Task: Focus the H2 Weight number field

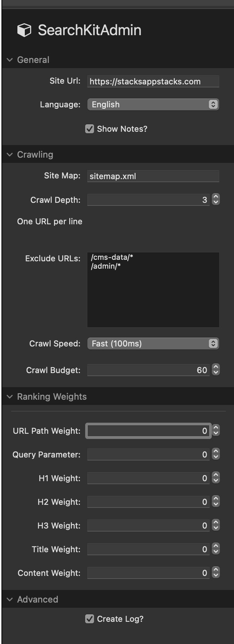Action: pyautogui.click(x=148, y=502)
